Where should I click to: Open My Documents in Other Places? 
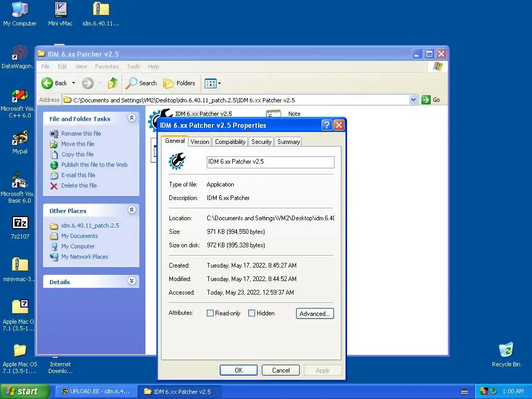pyautogui.click(x=79, y=236)
